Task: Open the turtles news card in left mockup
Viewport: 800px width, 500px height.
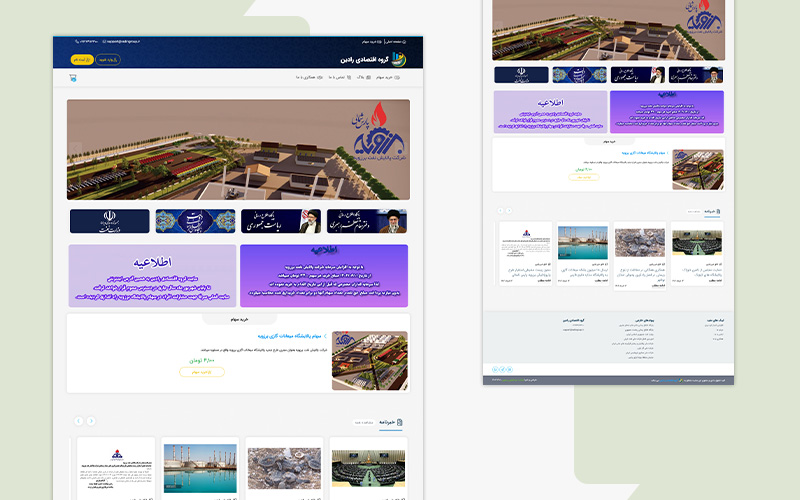Action: click(x=284, y=468)
